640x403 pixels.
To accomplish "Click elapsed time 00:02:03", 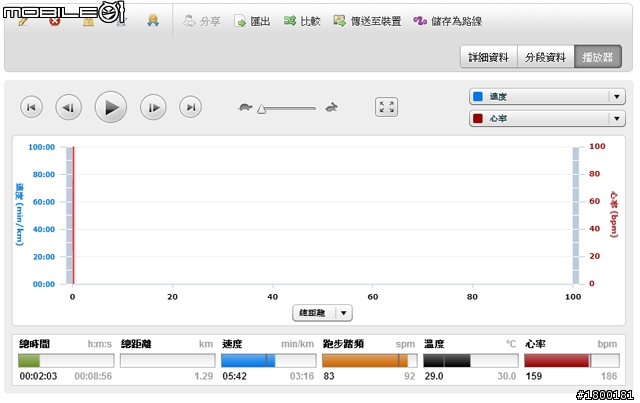I will click(x=38, y=376).
